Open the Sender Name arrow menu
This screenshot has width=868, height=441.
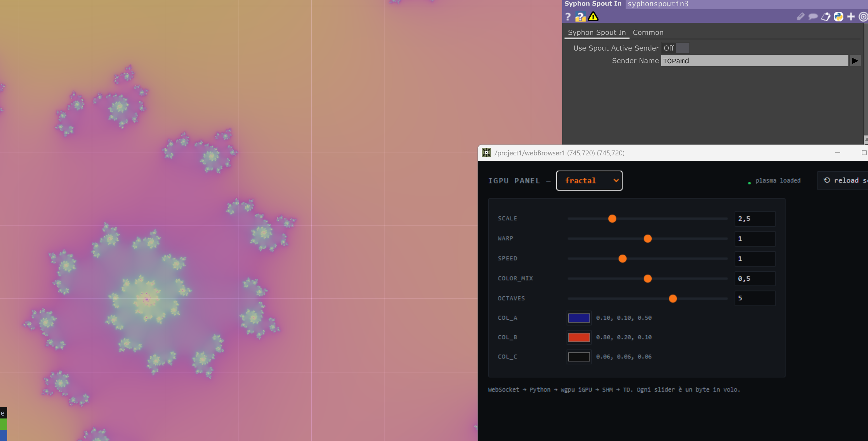coord(855,61)
